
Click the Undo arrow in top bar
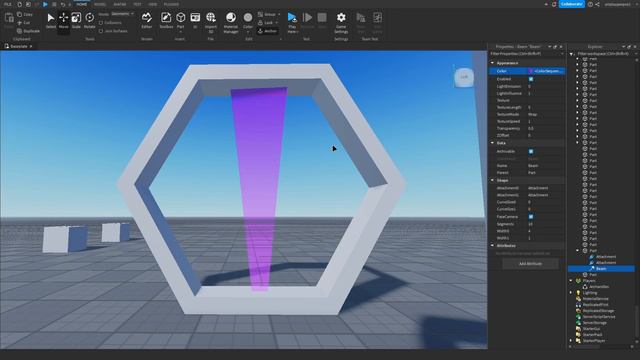pos(62,4)
